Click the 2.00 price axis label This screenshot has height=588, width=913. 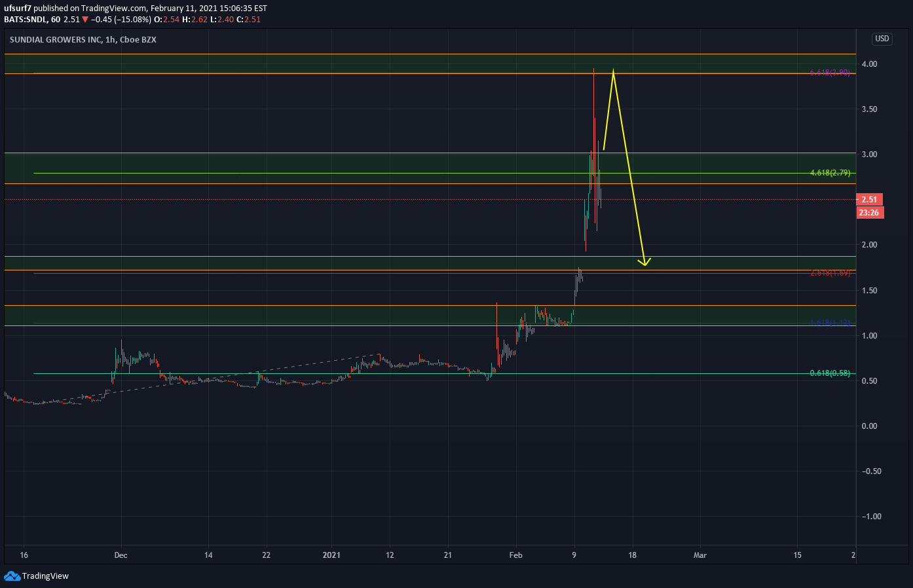(x=870, y=245)
